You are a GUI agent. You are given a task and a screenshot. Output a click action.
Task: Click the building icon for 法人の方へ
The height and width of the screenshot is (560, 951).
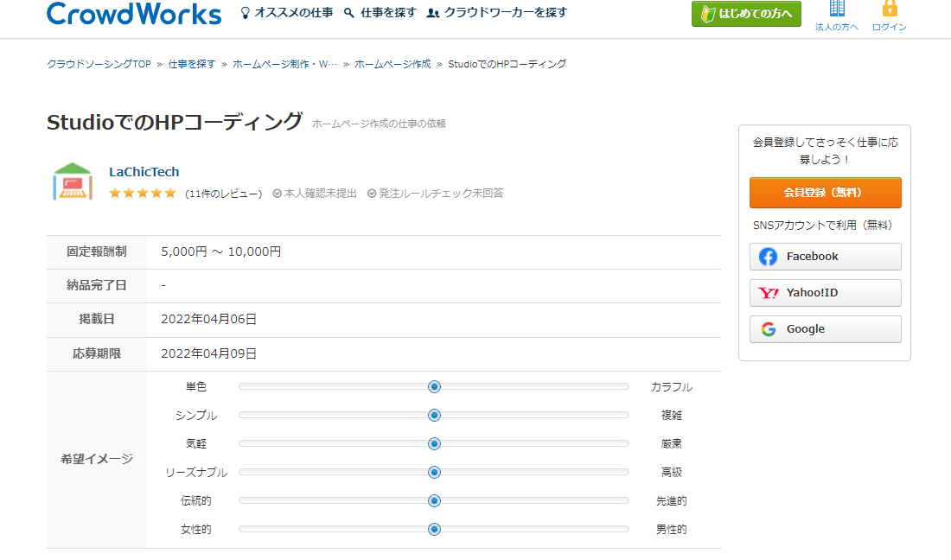click(837, 10)
